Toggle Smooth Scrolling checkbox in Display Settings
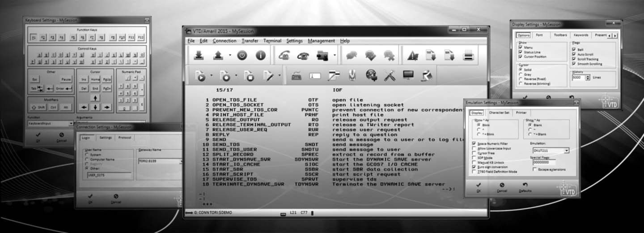This screenshot has height=233, width=644. coord(574,64)
